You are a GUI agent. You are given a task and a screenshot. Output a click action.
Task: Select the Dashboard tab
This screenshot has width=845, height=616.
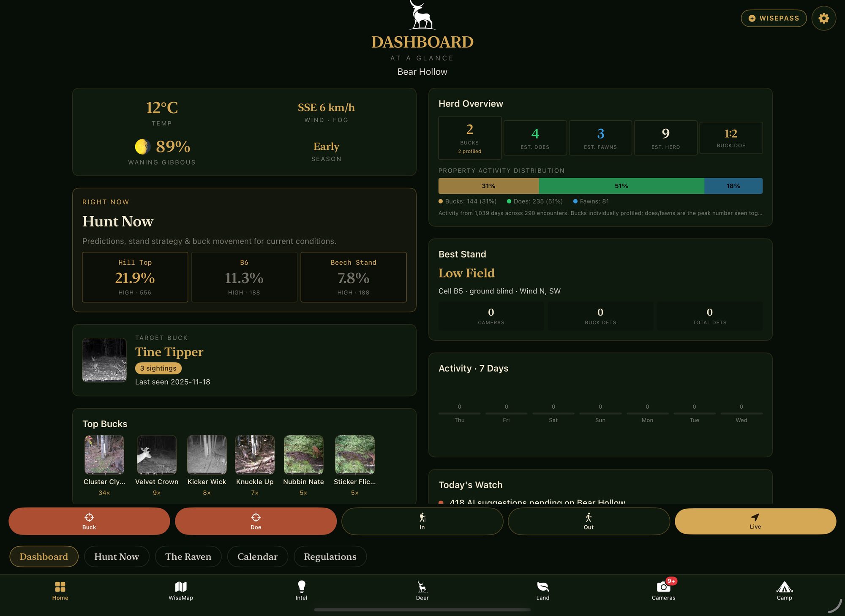pyautogui.click(x=44, y=556)
